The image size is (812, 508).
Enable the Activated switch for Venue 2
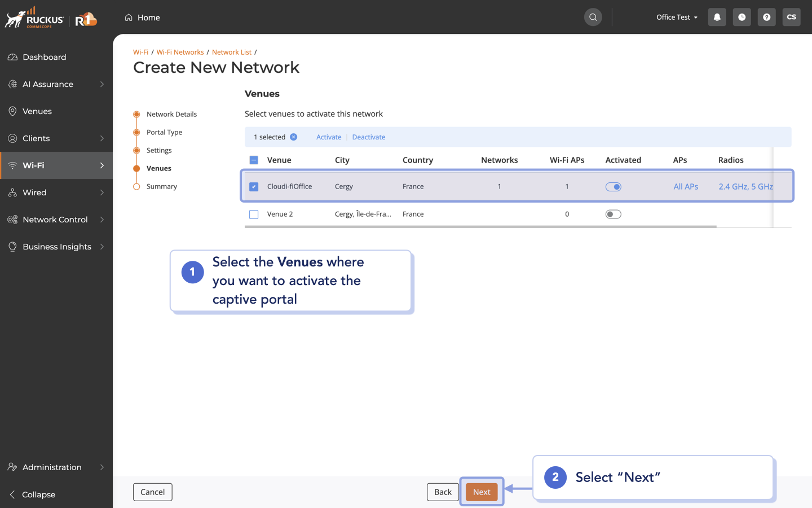click(613, 214)
